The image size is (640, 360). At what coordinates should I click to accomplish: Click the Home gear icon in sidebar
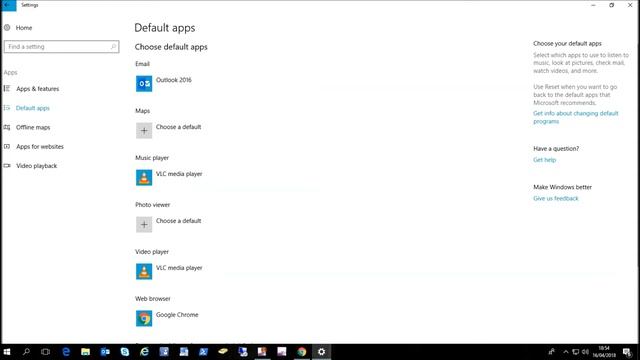point(7,28)
